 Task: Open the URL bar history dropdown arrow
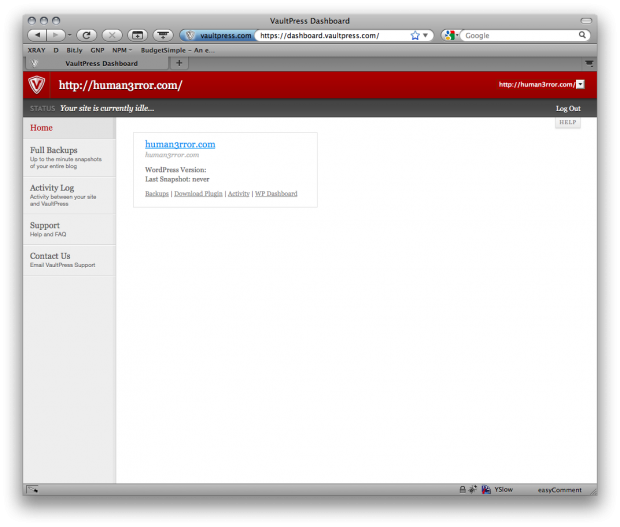pyautogui.click(x=425, y=36)
